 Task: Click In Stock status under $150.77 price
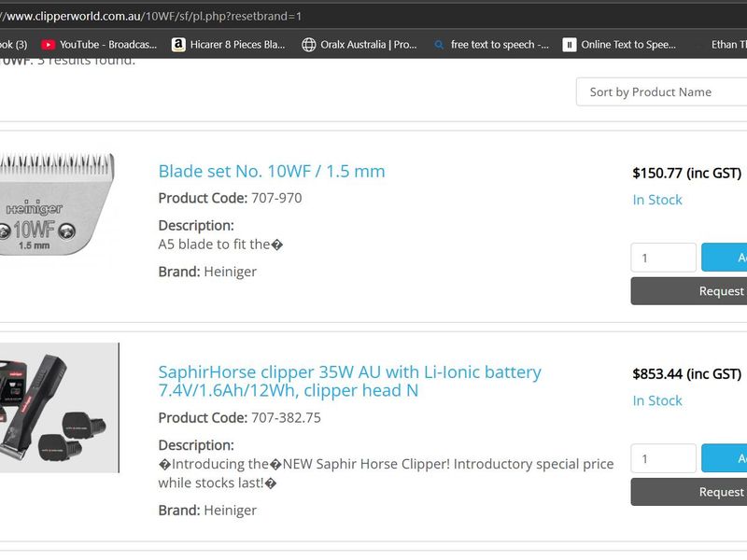click(x=657, y=200)
